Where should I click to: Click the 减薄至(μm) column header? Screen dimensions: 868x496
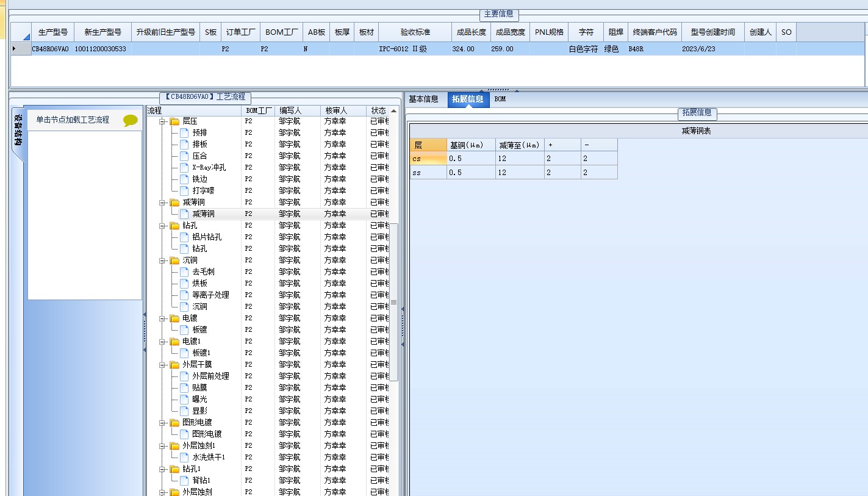520,145
